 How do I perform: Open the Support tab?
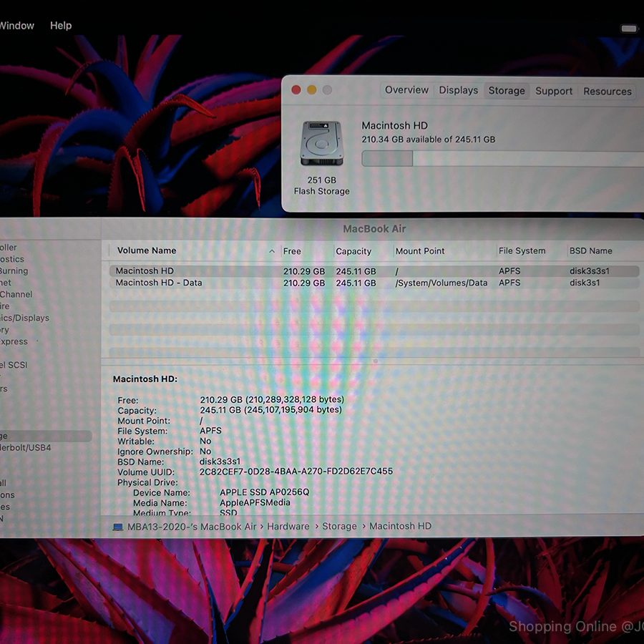point(554,91)
